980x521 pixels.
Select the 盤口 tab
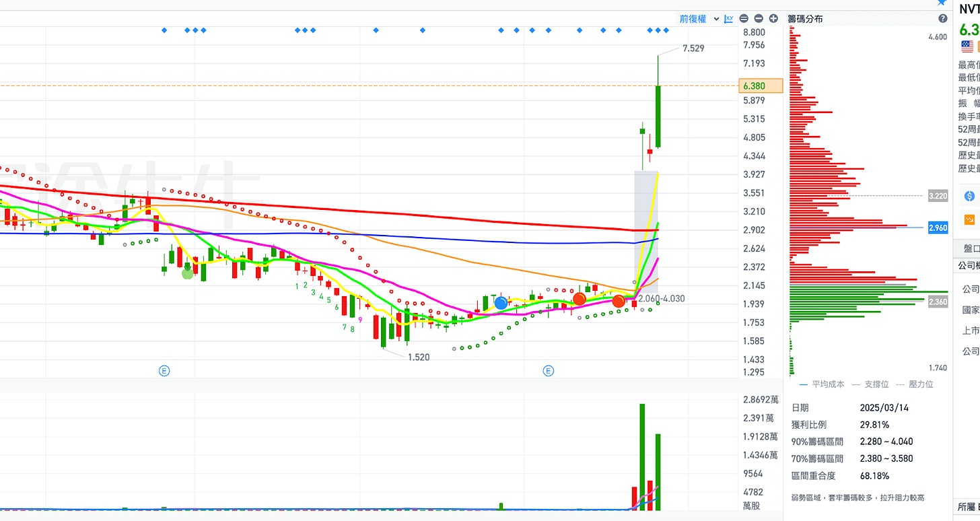click(x=970, y=247)
